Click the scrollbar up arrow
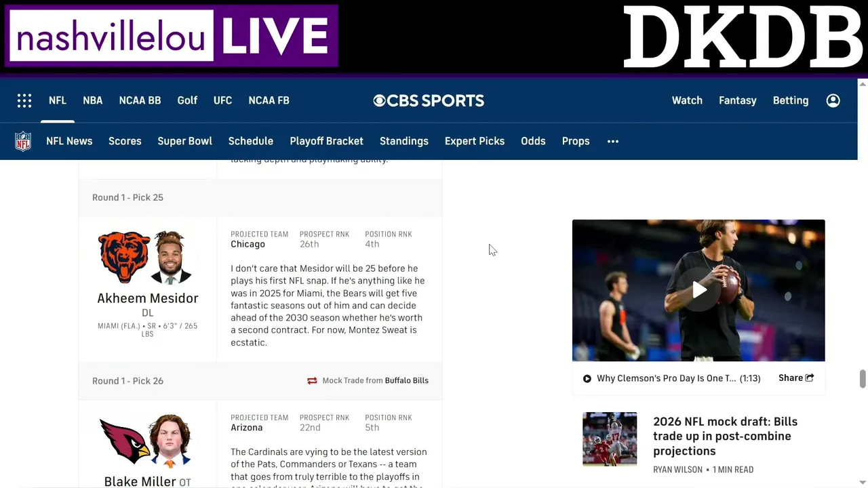This screenshot has width=868, height=488. (x=863, y=83)
